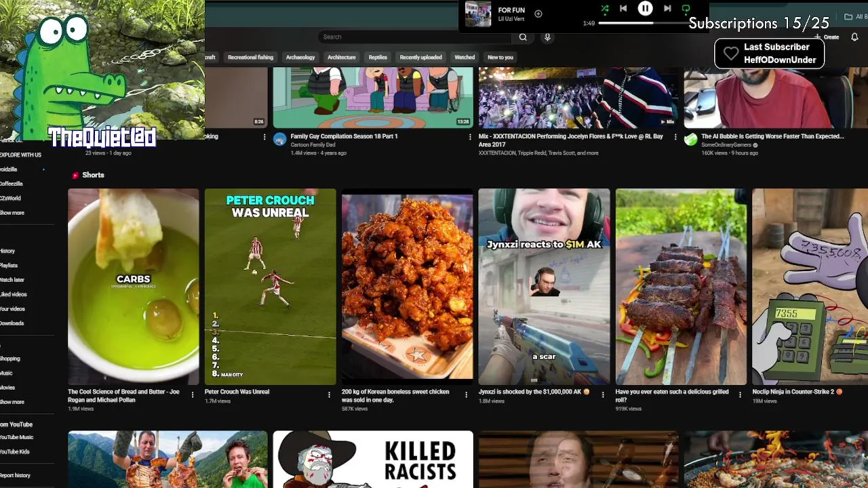The width and height of the screenshot is (868, 488).
Task: Open the Peter Crouch Was Unreal short
Action: coord(270,287)
